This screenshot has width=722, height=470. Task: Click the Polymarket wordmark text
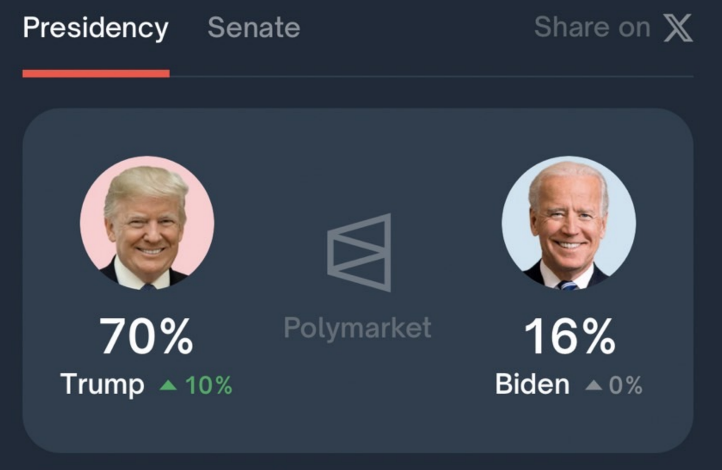358,327
